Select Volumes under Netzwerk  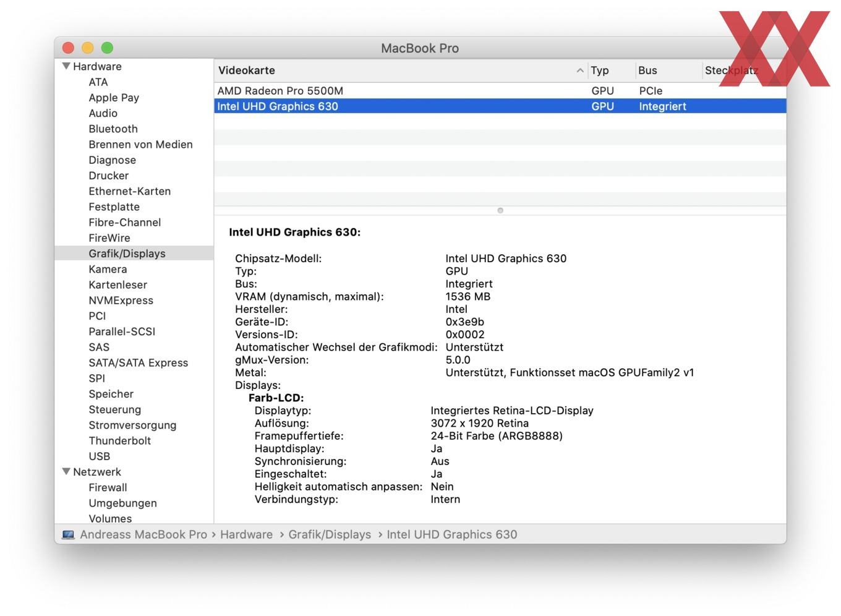[x=110, y=518]
